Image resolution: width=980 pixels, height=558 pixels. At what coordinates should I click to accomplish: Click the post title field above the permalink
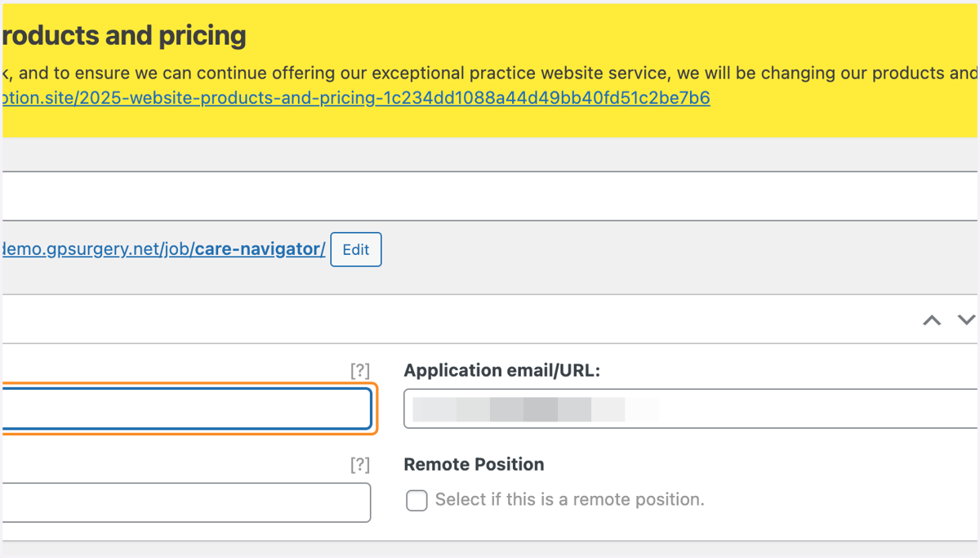click(490, 196)
